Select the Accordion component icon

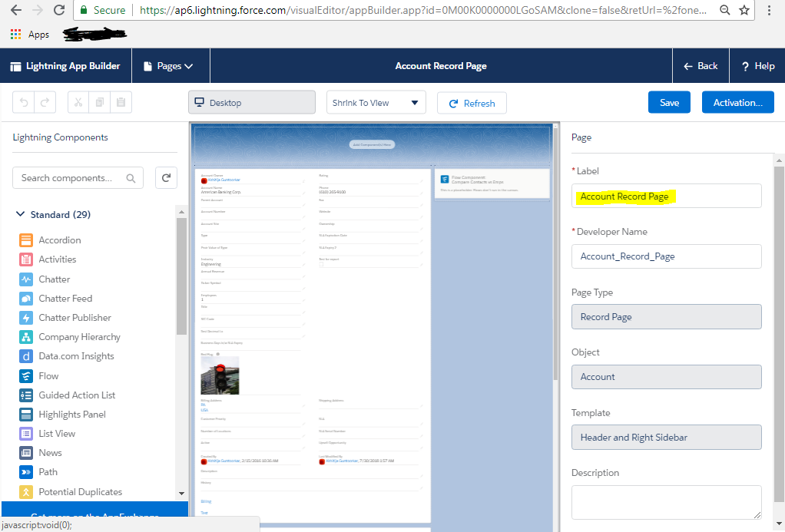[26, 240]
